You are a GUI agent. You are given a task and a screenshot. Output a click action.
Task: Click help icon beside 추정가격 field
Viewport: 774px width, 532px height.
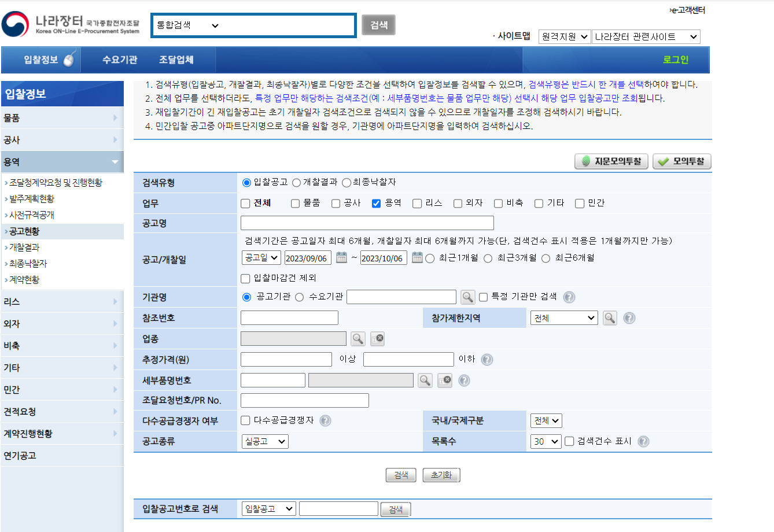[486, 359]
